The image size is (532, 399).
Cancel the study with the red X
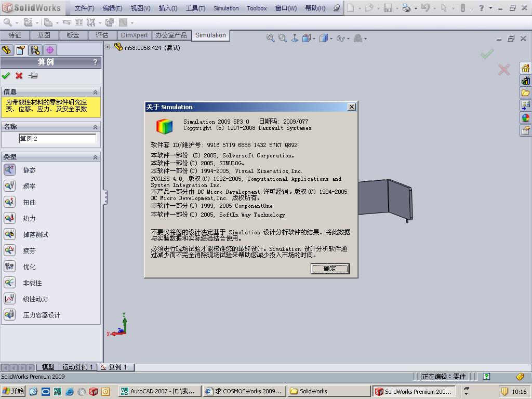[19, 76]
